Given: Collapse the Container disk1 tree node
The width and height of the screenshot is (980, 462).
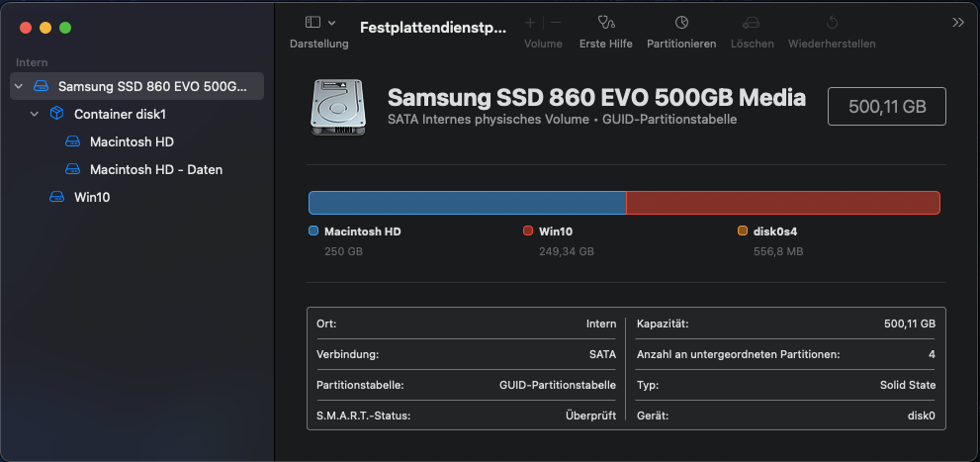Looking at the screenshot, I should (35, 114).
